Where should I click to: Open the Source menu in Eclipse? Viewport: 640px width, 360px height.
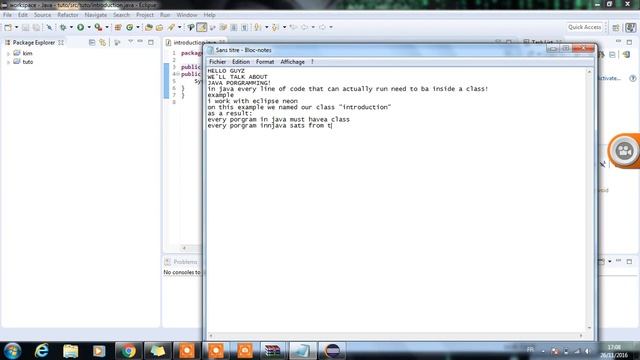click(x=42, y=15)
